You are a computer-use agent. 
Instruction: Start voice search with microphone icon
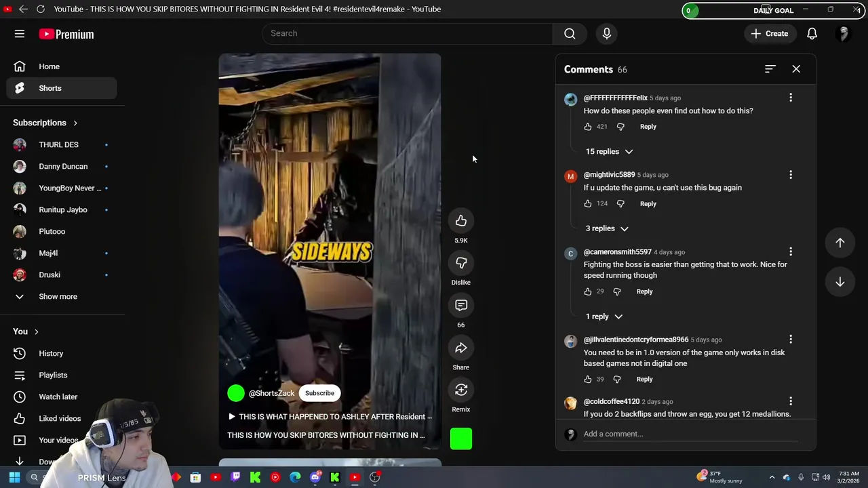pos(606,33)
